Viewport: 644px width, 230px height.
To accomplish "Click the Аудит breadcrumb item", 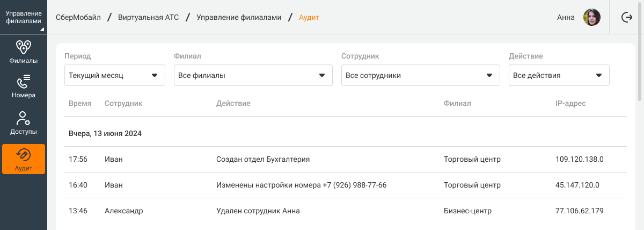I will click(309, 17).
